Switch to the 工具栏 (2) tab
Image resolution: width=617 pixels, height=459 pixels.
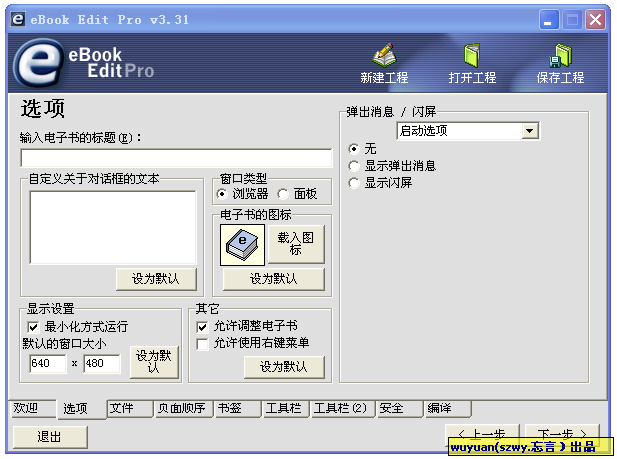tap(343, 408)
